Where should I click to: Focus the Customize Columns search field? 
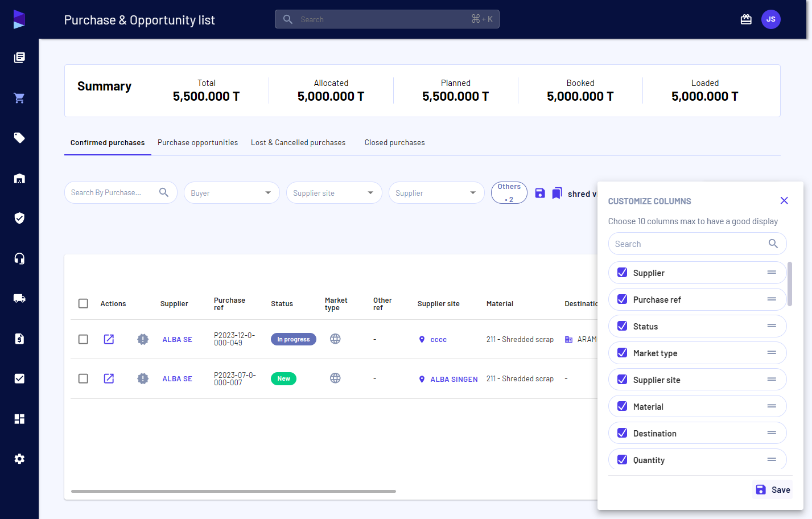click(x=697, y=244)
